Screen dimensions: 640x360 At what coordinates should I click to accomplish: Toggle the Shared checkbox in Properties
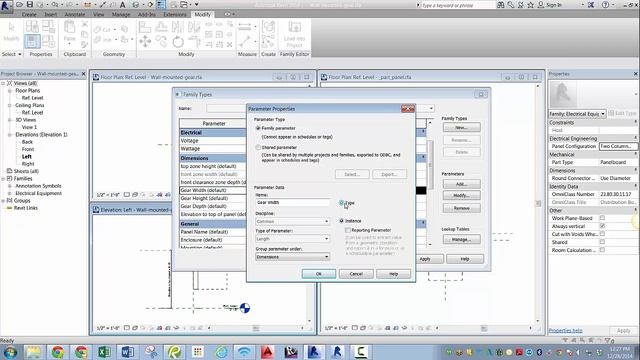pyautogui.click(x=602, y=242)
